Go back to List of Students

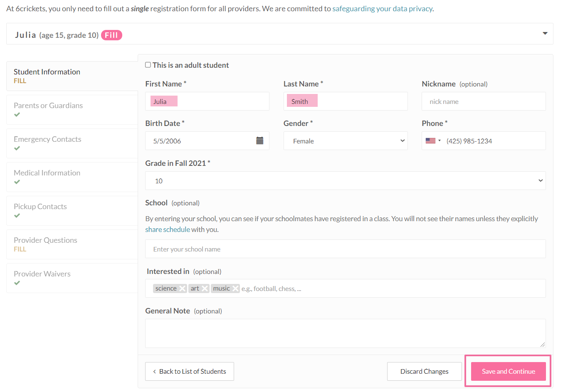190,371
